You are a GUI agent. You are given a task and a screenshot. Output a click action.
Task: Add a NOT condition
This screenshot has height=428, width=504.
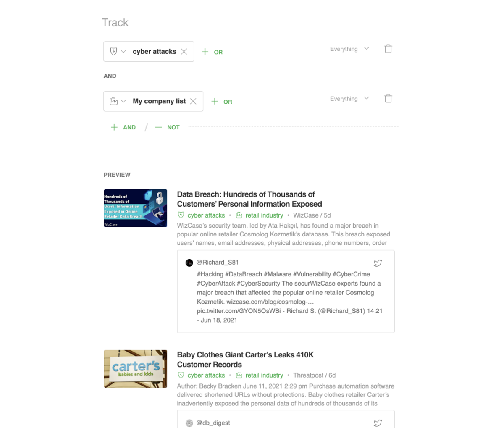[167, 127]
